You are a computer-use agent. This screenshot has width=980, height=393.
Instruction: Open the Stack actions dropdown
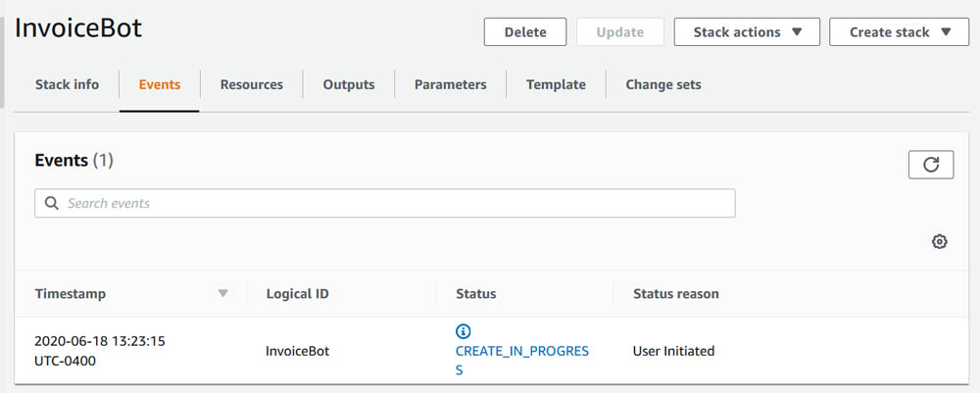coord(747,32)
